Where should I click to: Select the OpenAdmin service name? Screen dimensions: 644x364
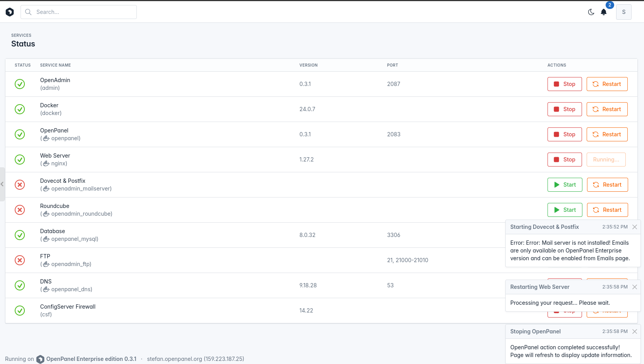pos(55,80)
